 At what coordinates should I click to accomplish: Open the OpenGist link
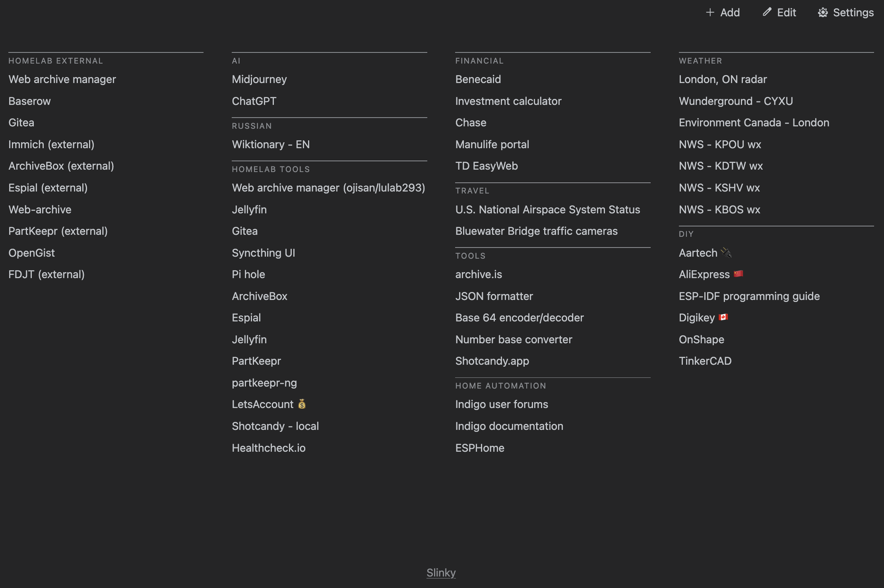click(32, 253)
